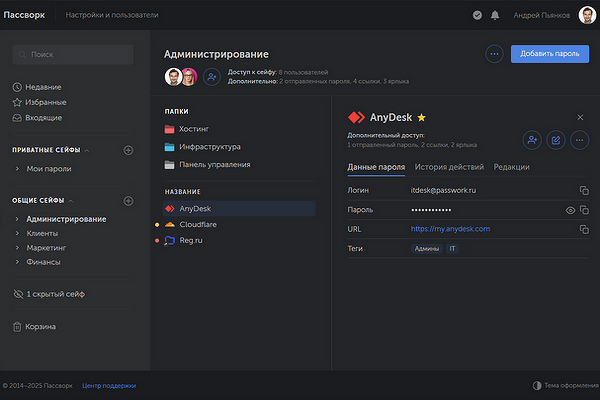
Task: Add a new shared vault with plus icon
Action: click(x=129, y=201)
